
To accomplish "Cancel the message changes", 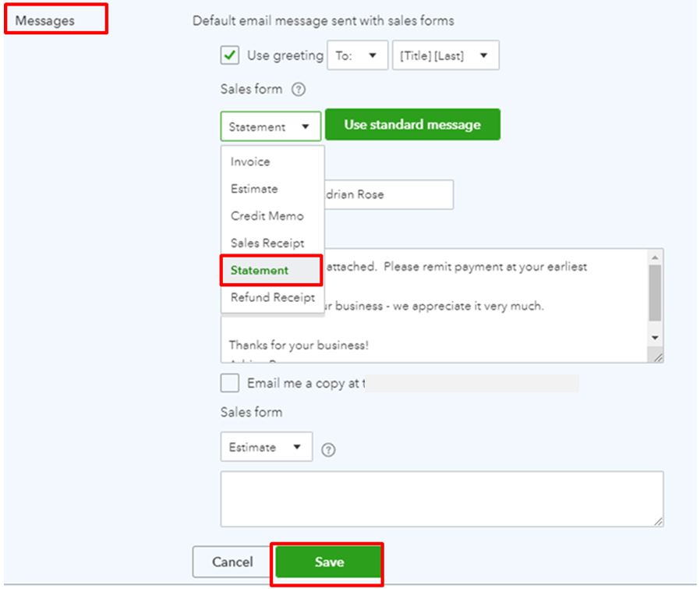I will click(x=232, y=562).
